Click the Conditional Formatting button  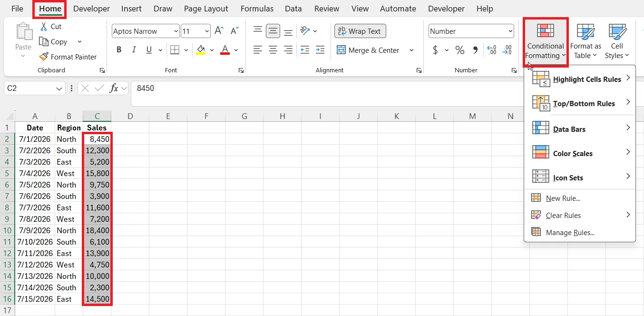pos(546,41)
